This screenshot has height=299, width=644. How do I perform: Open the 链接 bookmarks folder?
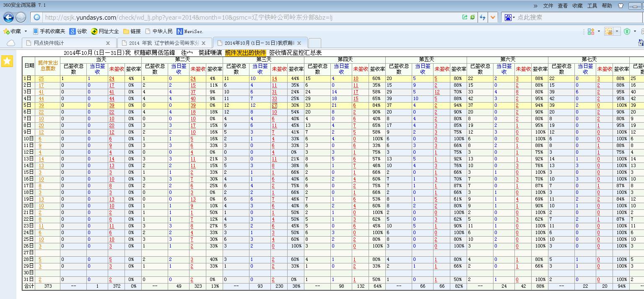tap(132, 31)
